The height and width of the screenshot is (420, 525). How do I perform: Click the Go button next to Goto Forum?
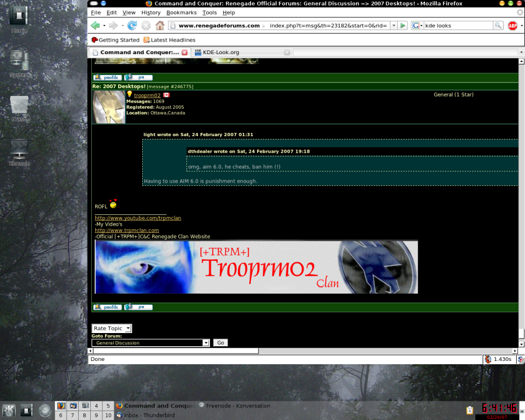220,343
